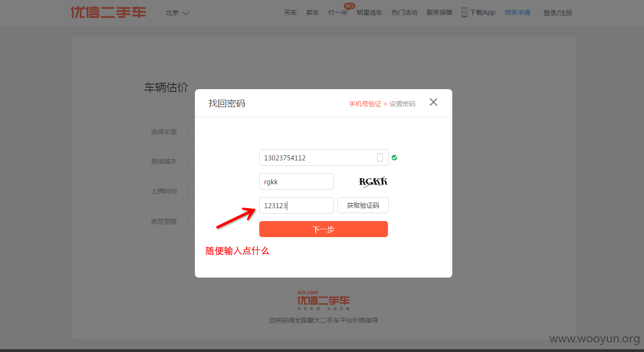
Task: Click the 登录/注册 link
Action: tap(558, 13)
